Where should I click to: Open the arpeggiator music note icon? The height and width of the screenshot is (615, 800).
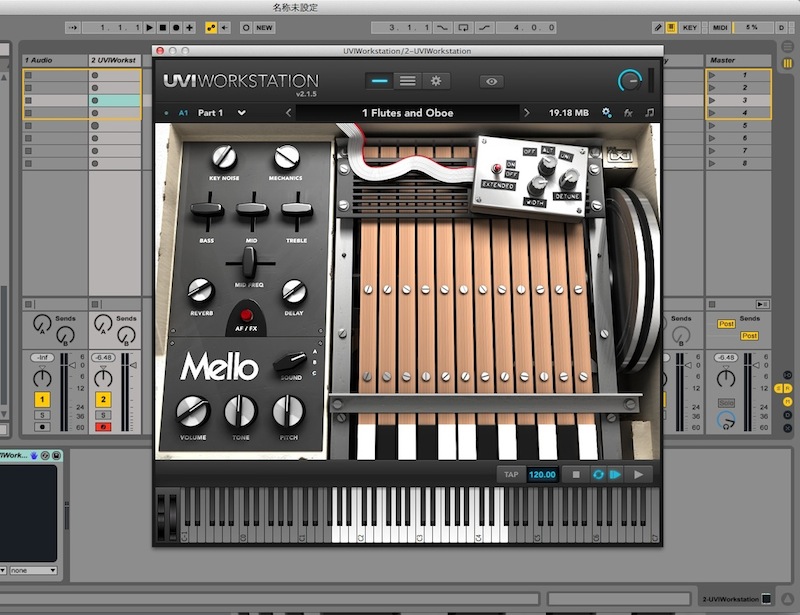[649, 113]
